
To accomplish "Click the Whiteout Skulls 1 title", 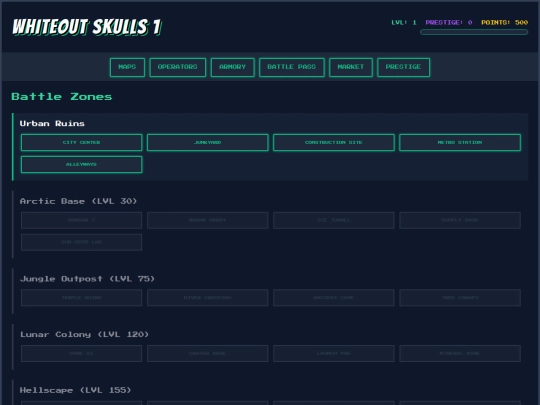I will pyautogui.click(x=87, y=27).
